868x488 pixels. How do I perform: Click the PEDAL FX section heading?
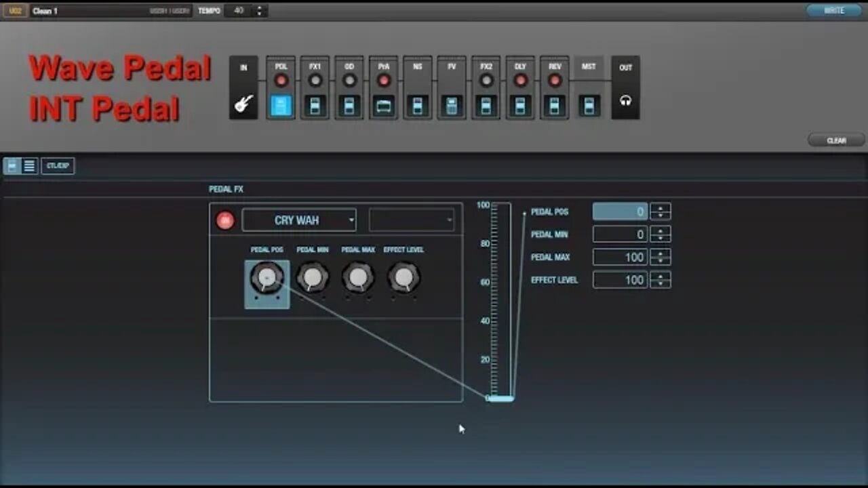click(226, 189)
